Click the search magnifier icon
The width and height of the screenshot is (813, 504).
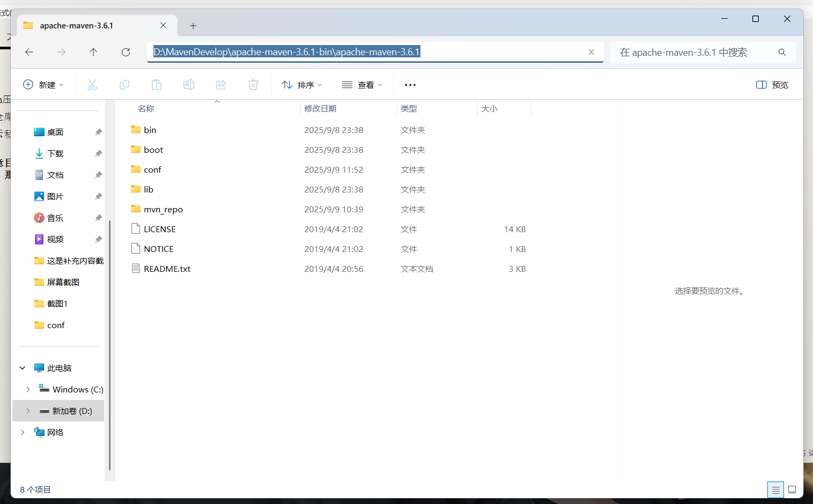tap(782, 52)
